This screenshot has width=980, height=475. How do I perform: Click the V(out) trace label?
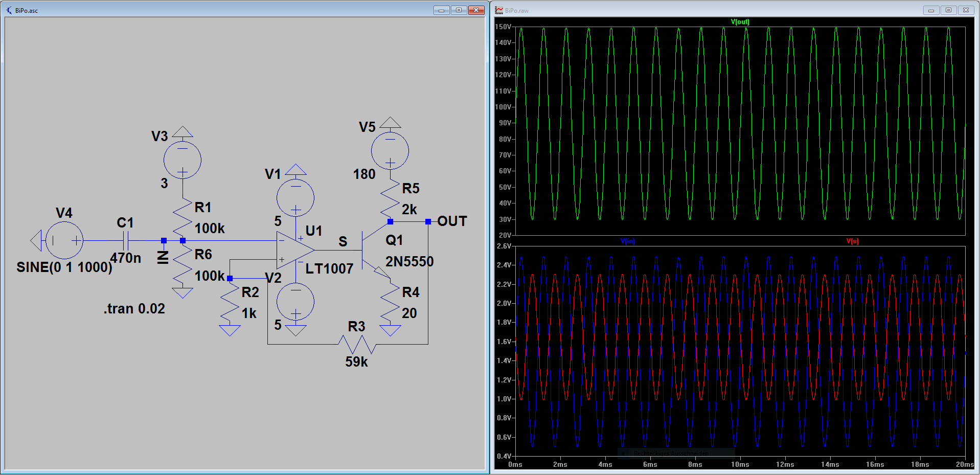click(x=740, y=22)
